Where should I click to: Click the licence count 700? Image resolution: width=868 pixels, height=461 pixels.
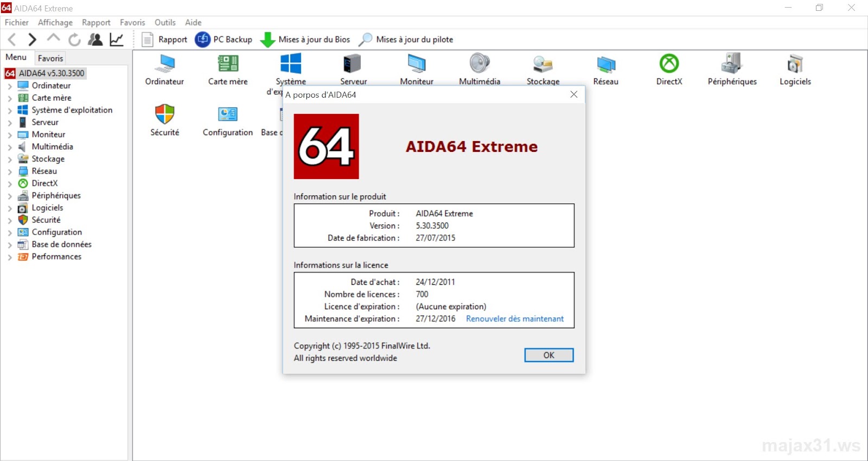(x=422, y=294)
